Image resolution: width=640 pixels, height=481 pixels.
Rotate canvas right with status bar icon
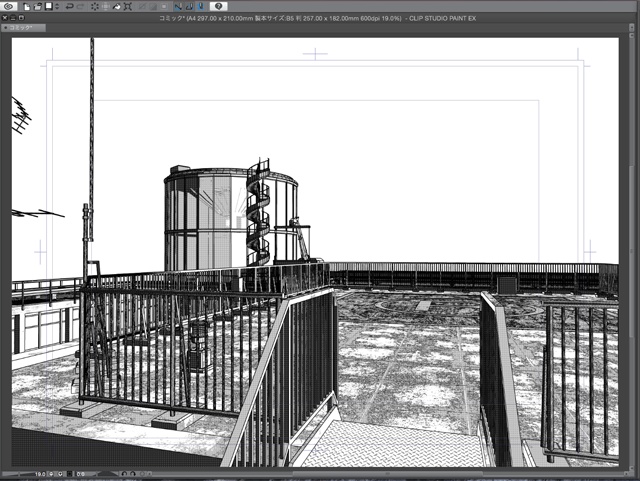(x=133, y=474)
